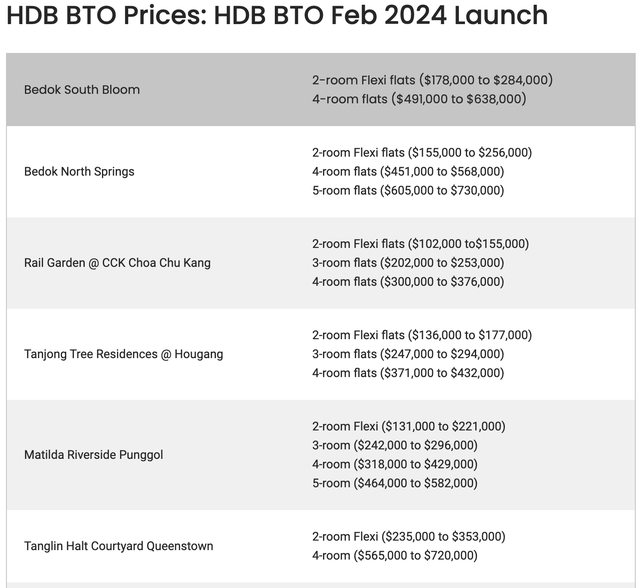Select Tanjong Tree Residences @ Hougang name
The image size is (640, 588).
[x=123, y=354]
